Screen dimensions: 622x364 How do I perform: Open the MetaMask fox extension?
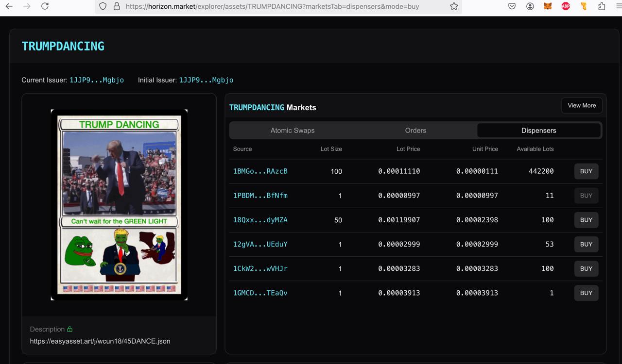(548, 6)
